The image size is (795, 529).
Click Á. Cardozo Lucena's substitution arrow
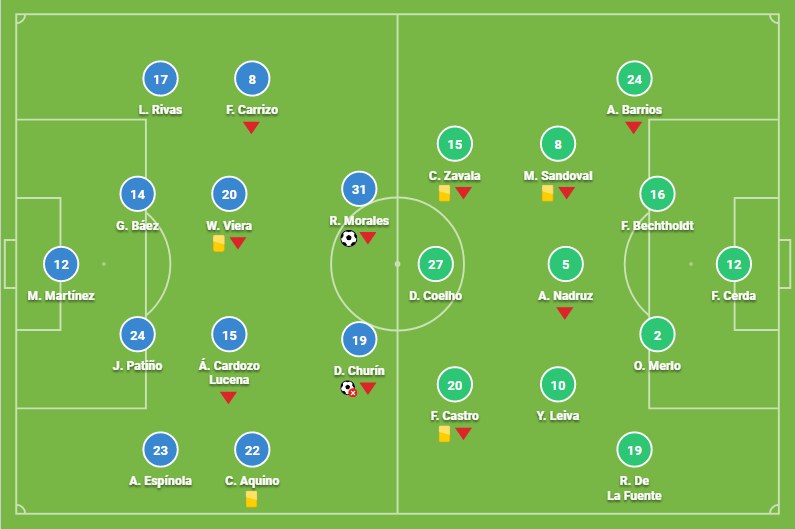[228, 398]
